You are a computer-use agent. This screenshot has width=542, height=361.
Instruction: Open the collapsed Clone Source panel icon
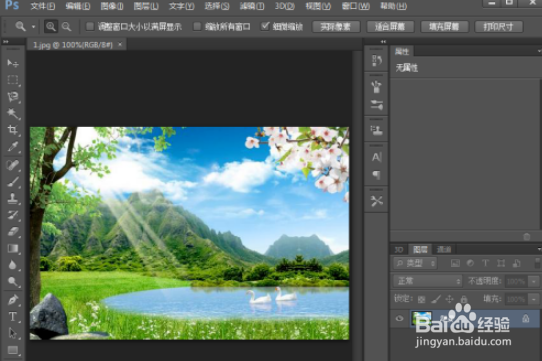coord(376,130)
